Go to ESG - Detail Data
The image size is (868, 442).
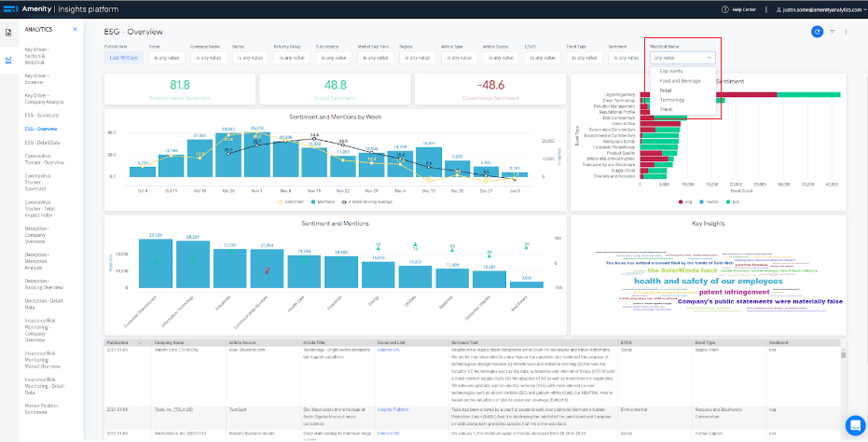pos(42,143)
